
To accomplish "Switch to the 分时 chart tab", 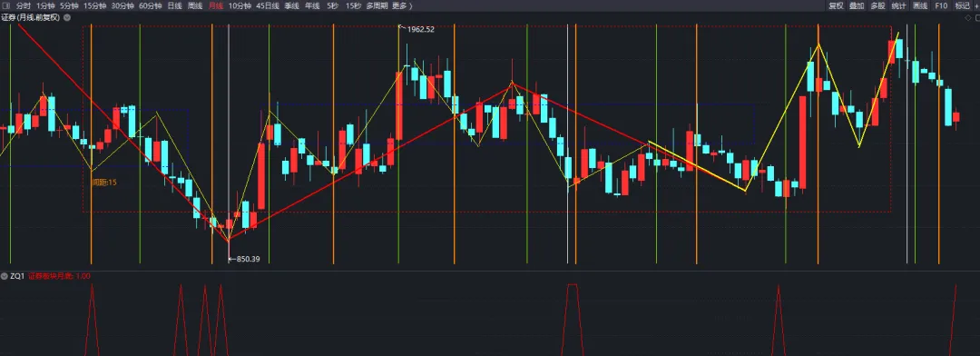I will point(23,5).
